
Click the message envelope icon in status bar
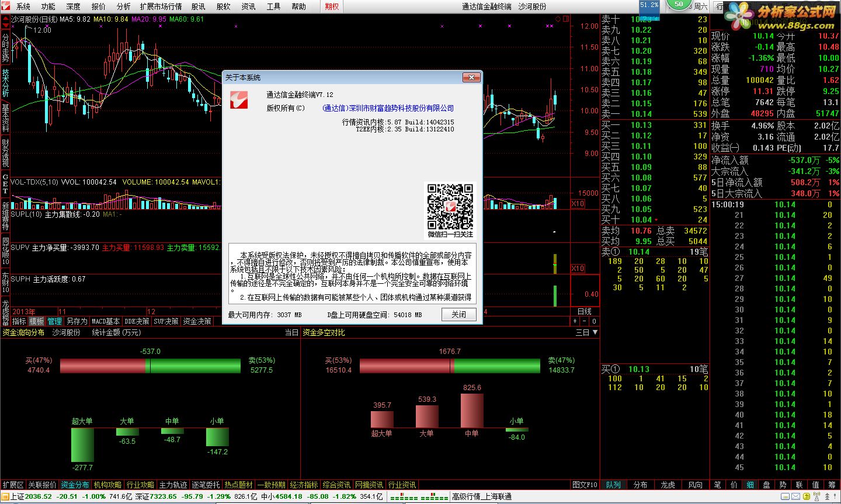click(x=795, y=496)
